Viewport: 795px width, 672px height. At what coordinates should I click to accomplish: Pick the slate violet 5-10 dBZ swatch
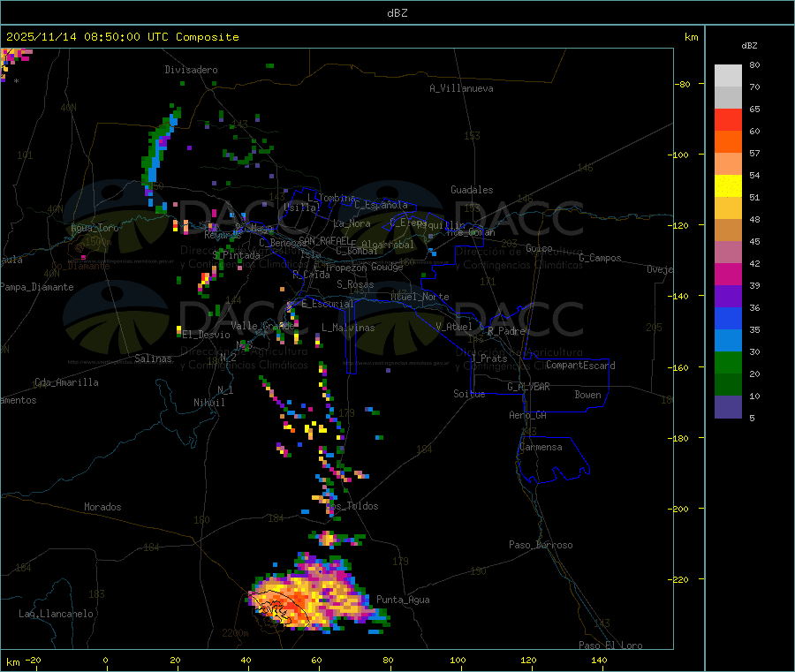(728, 406)
